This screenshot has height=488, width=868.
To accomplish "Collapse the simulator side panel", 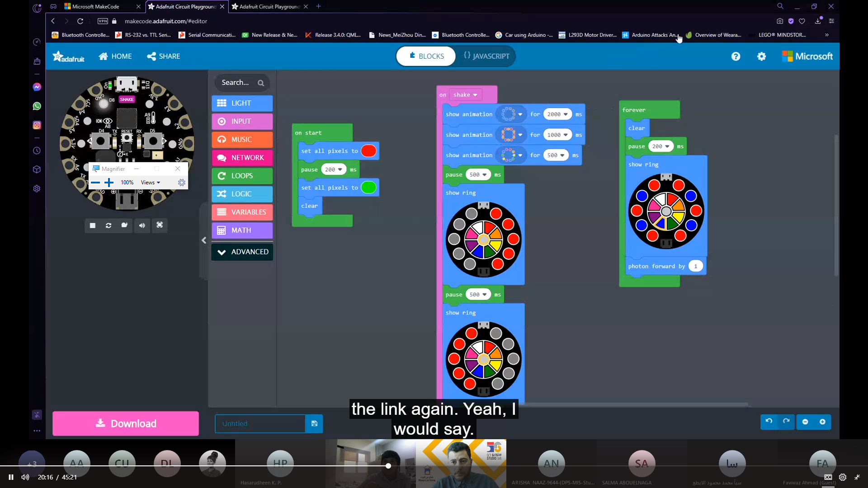I will [x=204, y=240].
